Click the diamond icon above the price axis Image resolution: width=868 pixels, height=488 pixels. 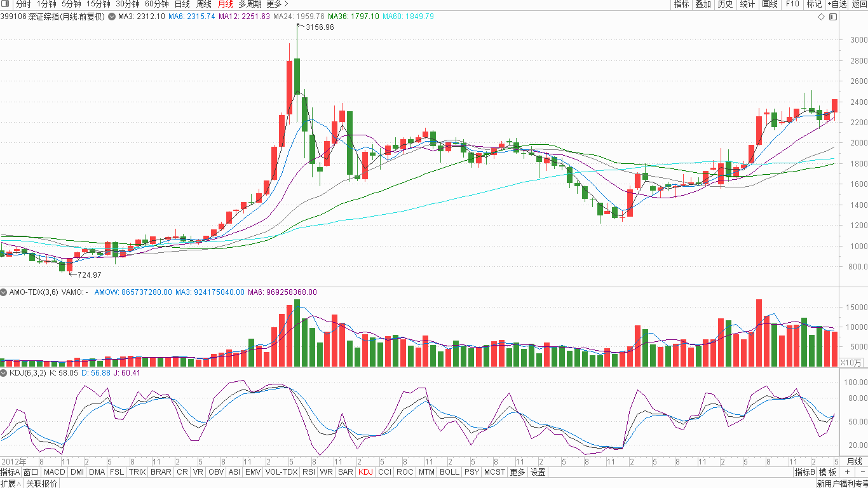pyautogui.click(x=820, y=17)
